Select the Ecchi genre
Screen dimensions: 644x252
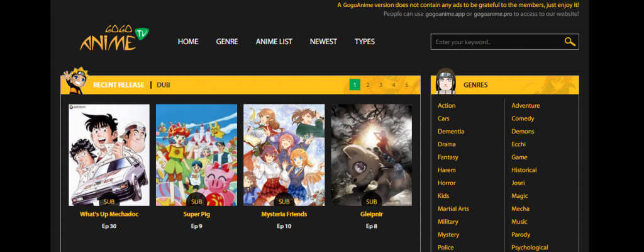[x=518, y=144]
